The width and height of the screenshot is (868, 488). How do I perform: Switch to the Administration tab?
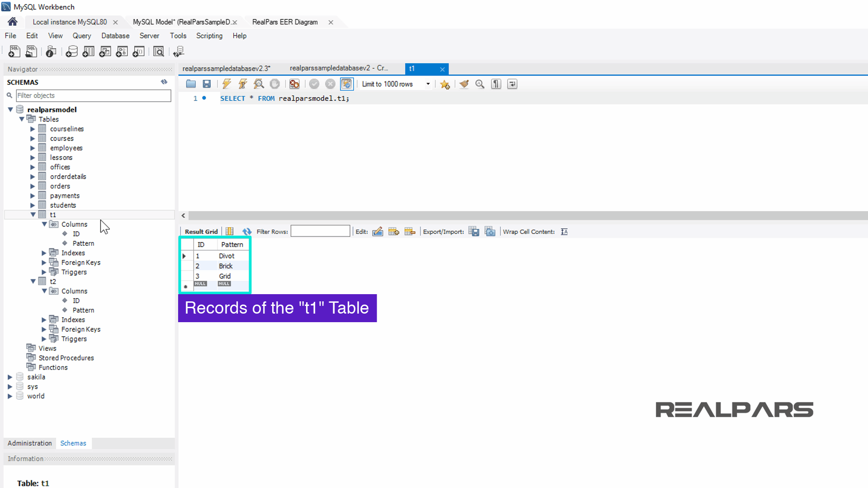[30, 443]
